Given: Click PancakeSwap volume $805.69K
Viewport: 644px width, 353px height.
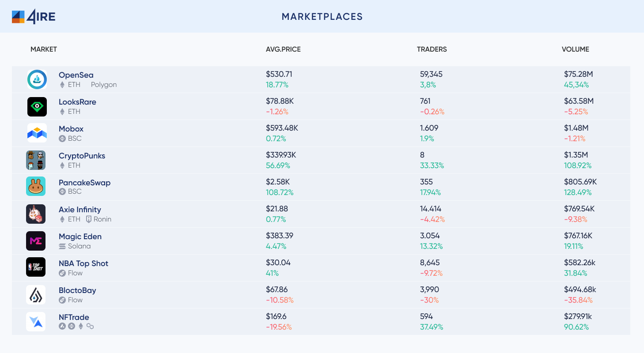Looking at the screenshot, I should (580, 182).
